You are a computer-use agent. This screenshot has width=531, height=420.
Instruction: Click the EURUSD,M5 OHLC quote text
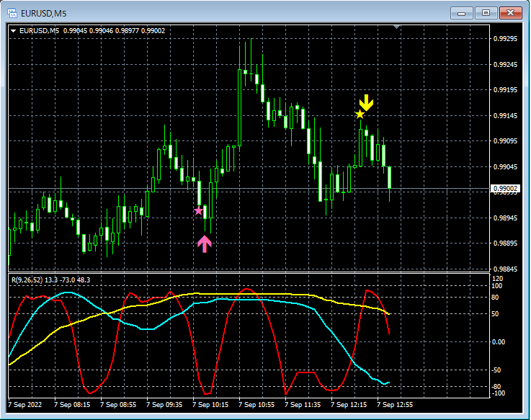[x=92, y=31]
